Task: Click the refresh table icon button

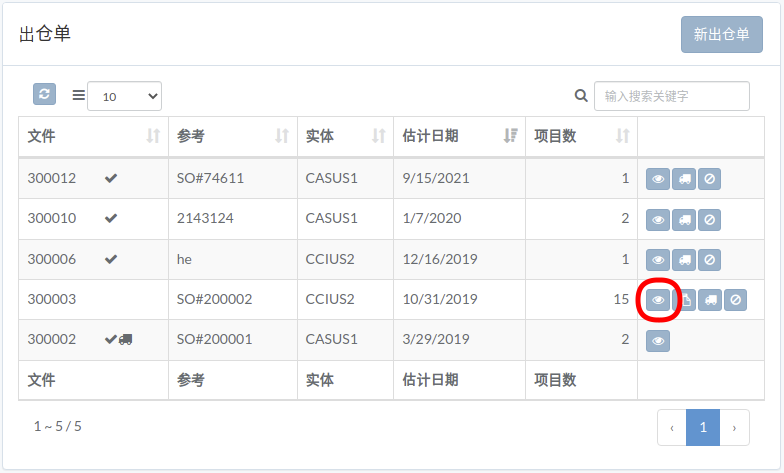Action: [44, 94]
